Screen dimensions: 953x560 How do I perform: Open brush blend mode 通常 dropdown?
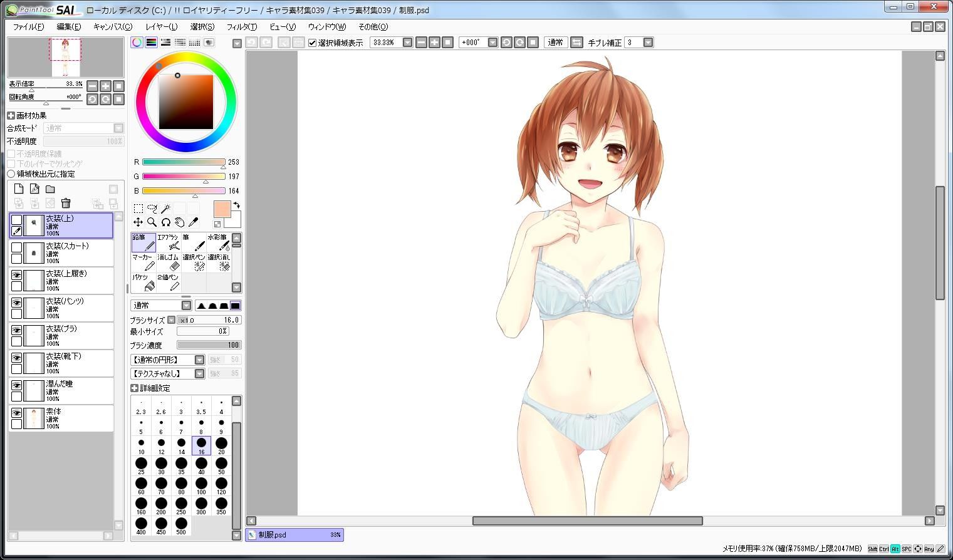[x=186, y=306]
